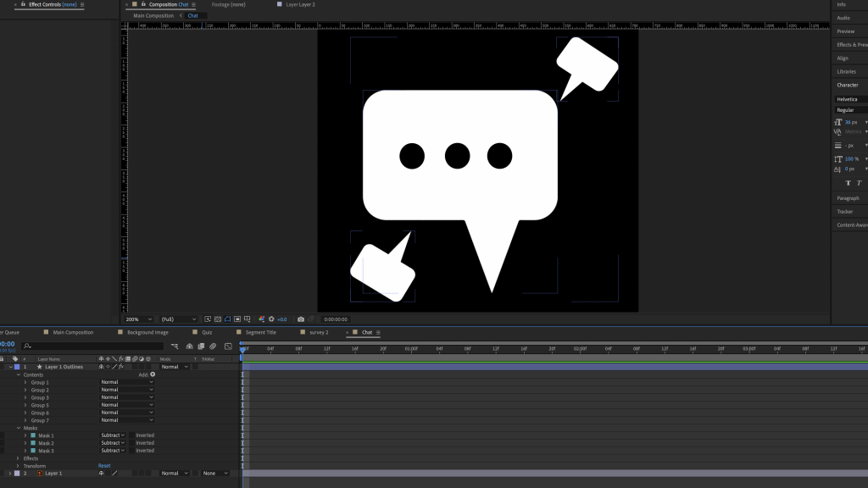Click the lock column header icon
The image size is (868, 488).
(2, 359)
